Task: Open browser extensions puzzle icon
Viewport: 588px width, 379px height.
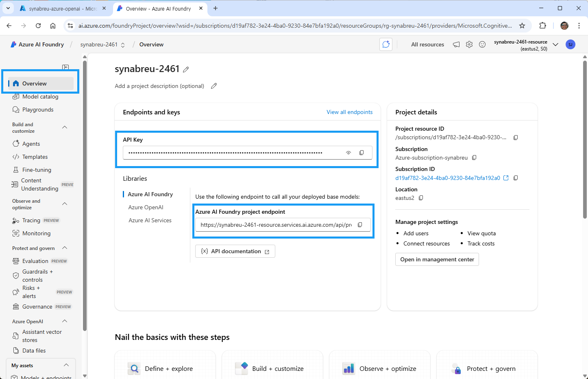Action: coord(542,26)
